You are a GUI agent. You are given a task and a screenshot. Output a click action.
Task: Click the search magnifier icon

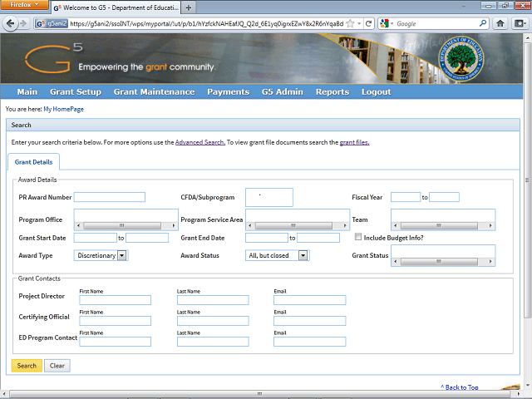pyautogui.click(x=482, y=23)
